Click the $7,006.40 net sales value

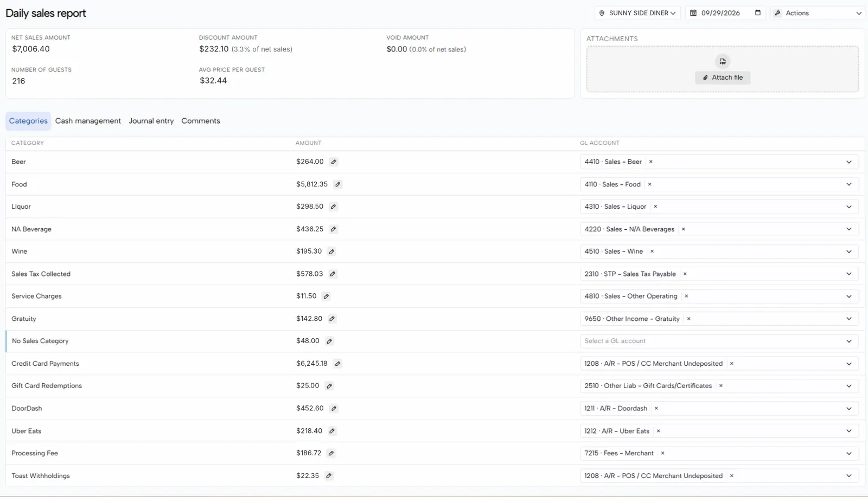(x=31, y=49)
